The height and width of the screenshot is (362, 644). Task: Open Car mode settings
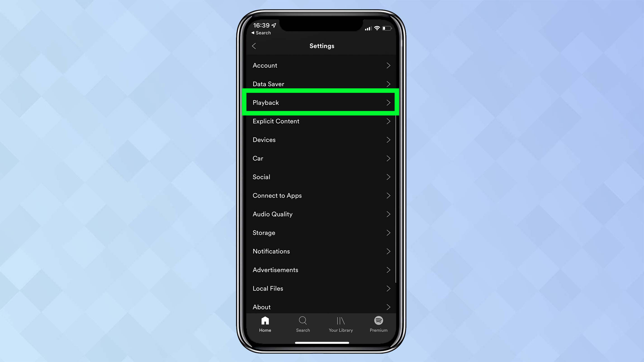click(322, 158)
